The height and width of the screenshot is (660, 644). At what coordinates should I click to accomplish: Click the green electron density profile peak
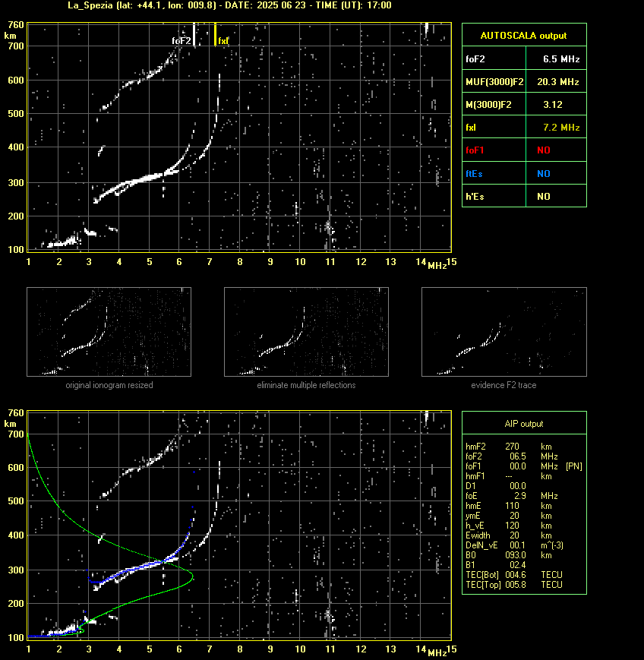192,576
